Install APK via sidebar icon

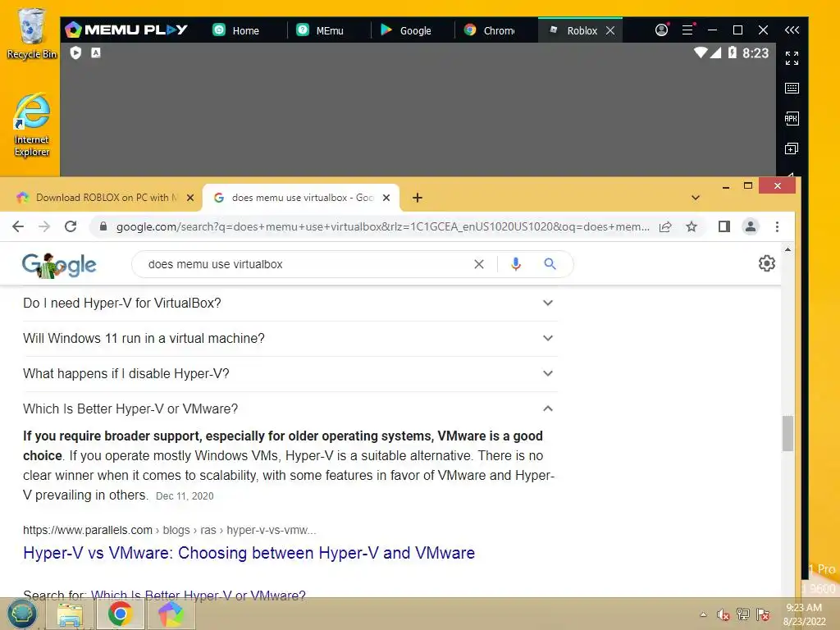(792, 118)
